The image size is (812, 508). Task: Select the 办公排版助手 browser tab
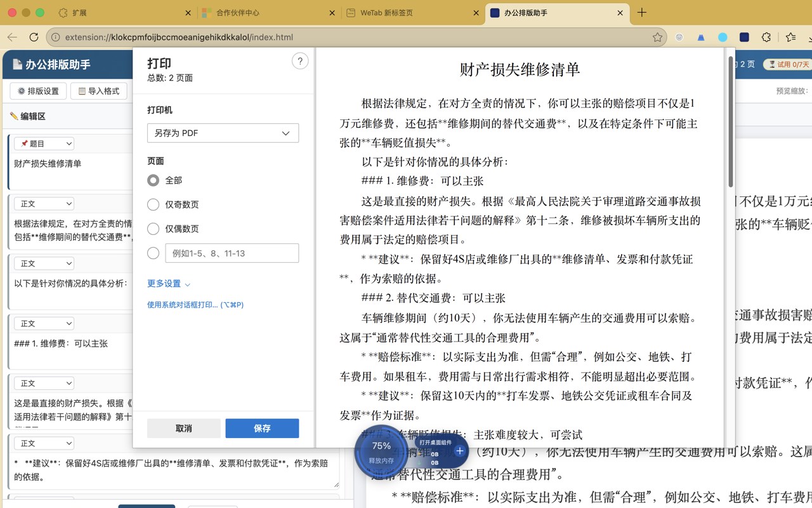(557, 13)
